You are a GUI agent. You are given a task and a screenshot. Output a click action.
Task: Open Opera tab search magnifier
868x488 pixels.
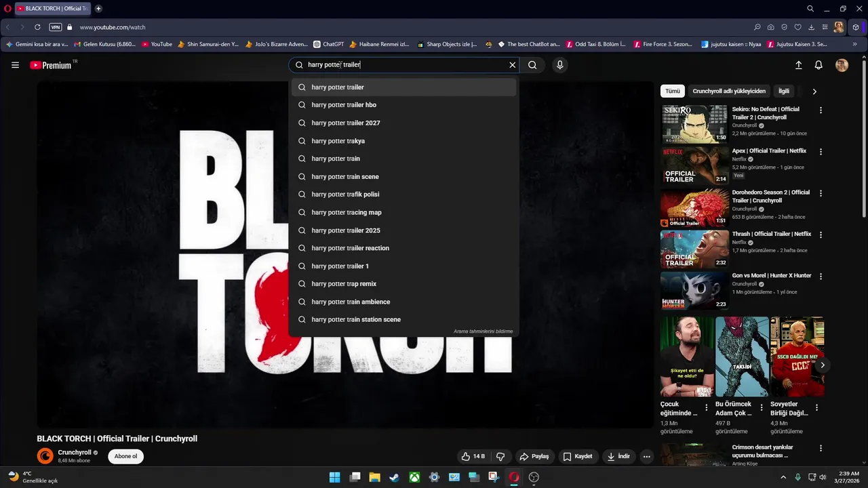pyautogui.click(x=810, y=9)
